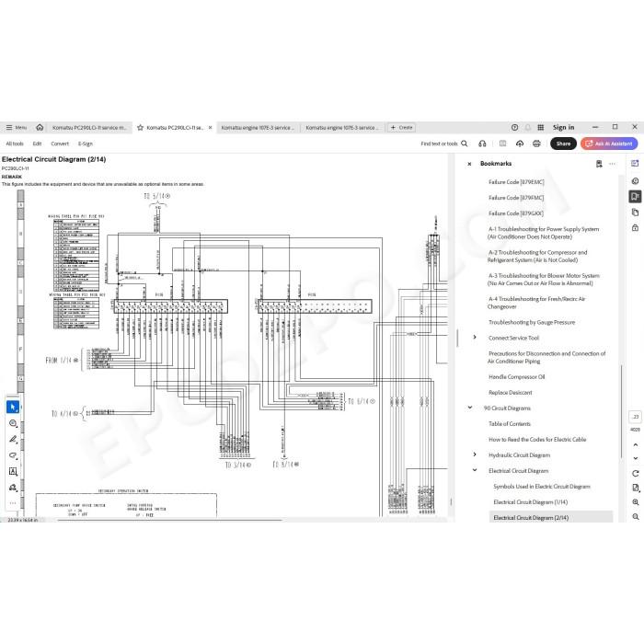Viewport: 644px width, 644px height.
Task: Go to Acrobat Home view
Action: (40, 127)
